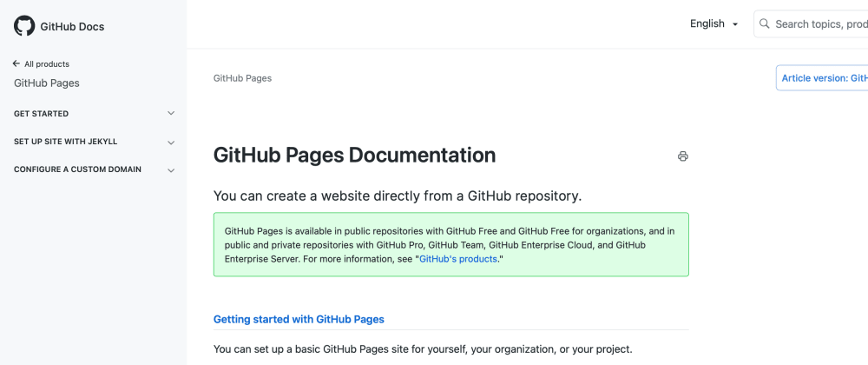
Task: Go to GitHub Docs home title
Action: tap(72, 27)
